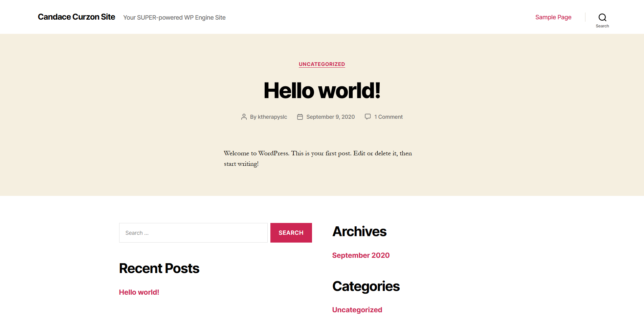The image size is (644, 317).
Task: Click the site tagline text
Action: coord(174,18)
